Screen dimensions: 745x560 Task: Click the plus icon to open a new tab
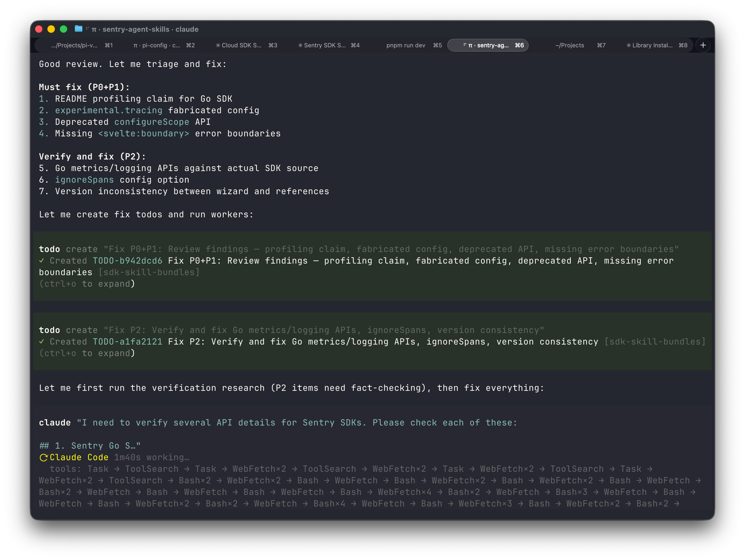[703, 45]
